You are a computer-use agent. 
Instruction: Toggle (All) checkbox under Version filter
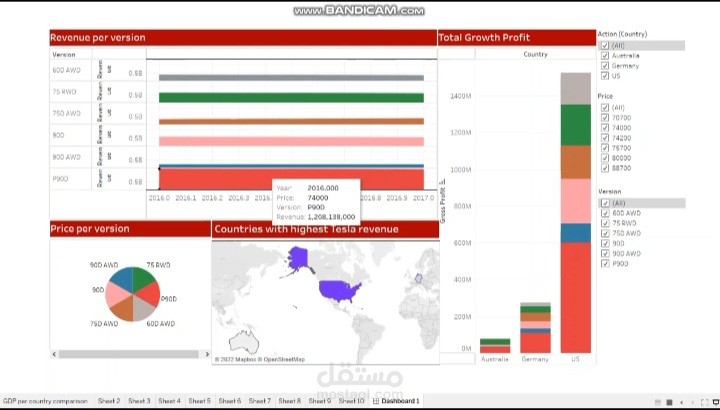coord(605,203)
